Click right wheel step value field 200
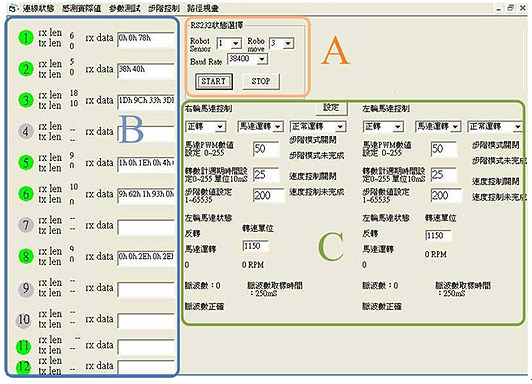532x384 pixels. tap(268, 195)
